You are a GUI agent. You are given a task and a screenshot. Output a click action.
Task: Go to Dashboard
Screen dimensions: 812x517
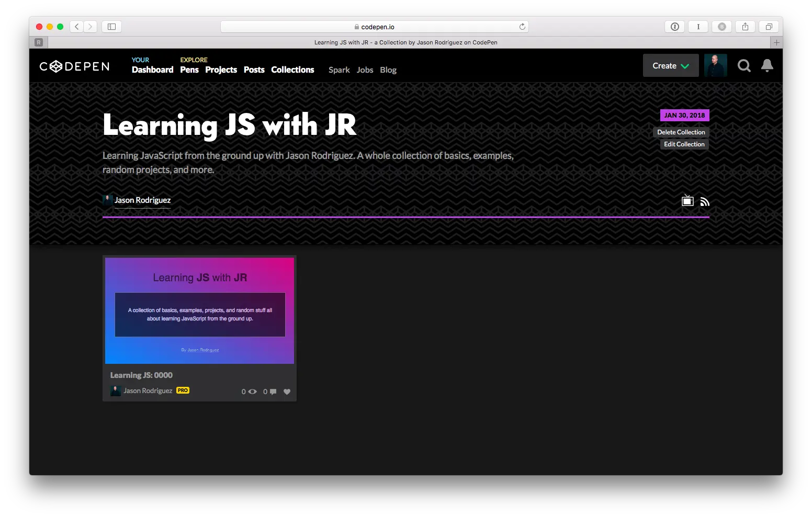[152, 70]
